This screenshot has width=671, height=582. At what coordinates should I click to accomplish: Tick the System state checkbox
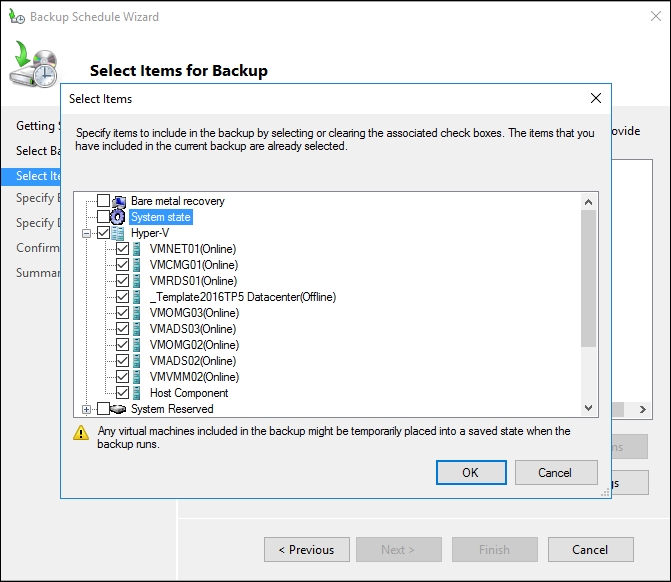click(x=103, y=217)
